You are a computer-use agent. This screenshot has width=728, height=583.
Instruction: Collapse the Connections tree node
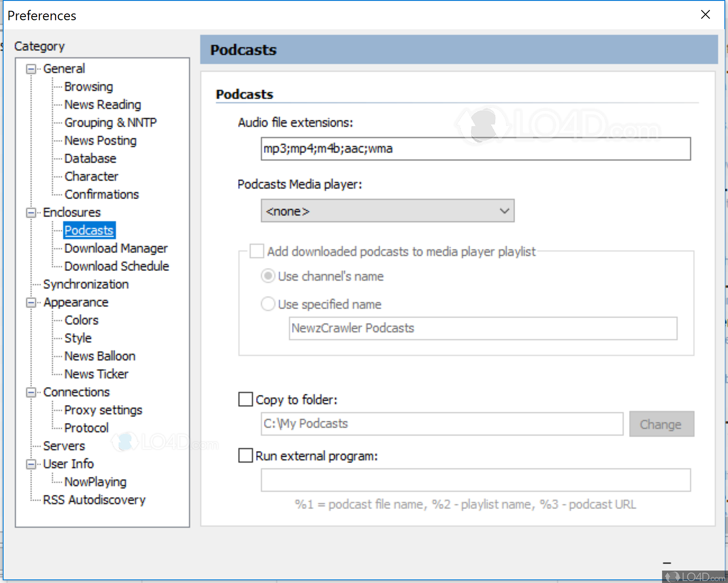pos(31,393)
